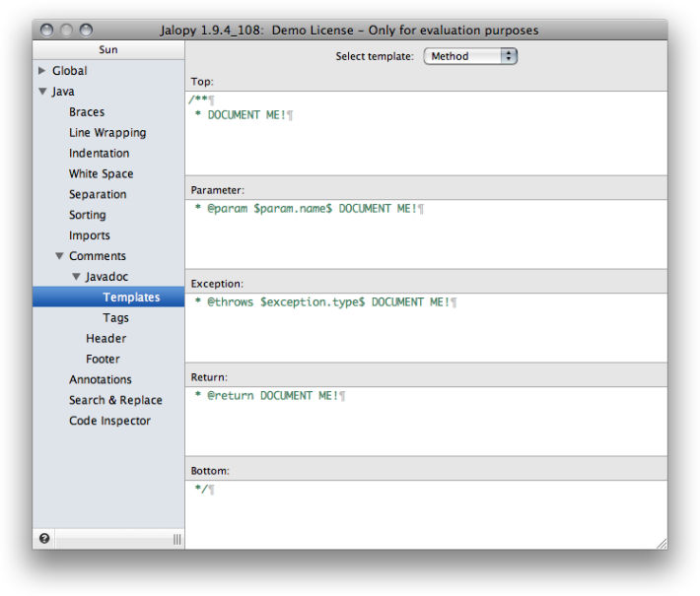Open the help question mark icon
The width and height of the screenshot is (700, 596).
click(44, 539)
